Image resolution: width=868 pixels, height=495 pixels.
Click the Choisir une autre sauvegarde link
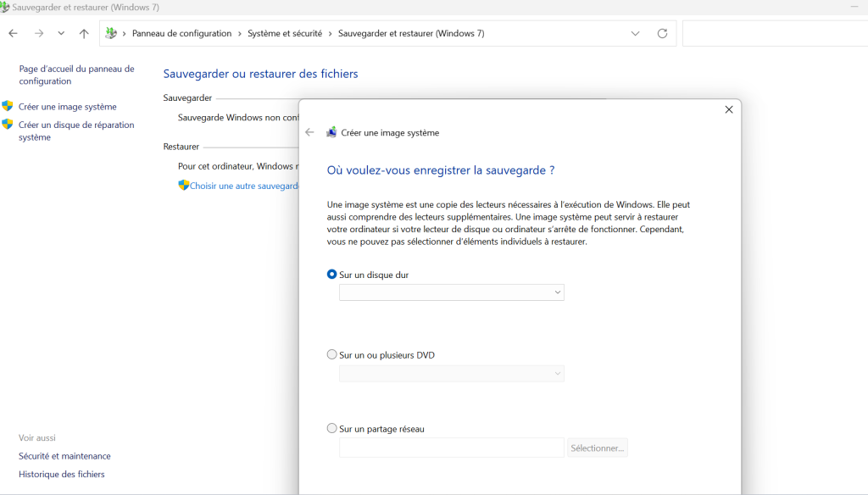click(x=244, y=186)
